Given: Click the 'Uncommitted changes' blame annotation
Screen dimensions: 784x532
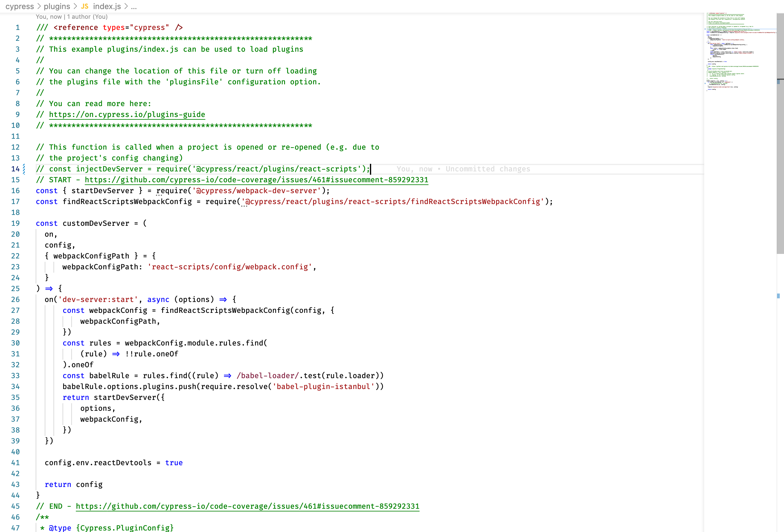Looking at the screenshot, I should [x=488, y=169].
